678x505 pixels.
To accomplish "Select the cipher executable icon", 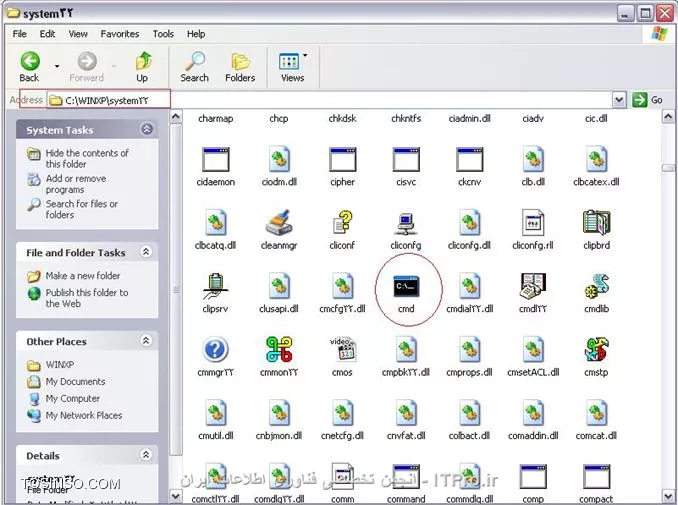I will 342,159.
